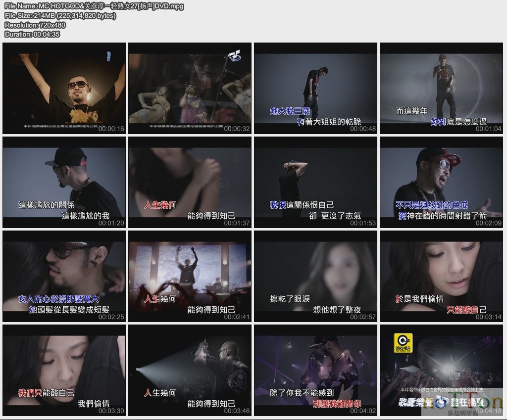
Task: Click the thumbnail timestamped 00:01:37
Action: point(190,182)
